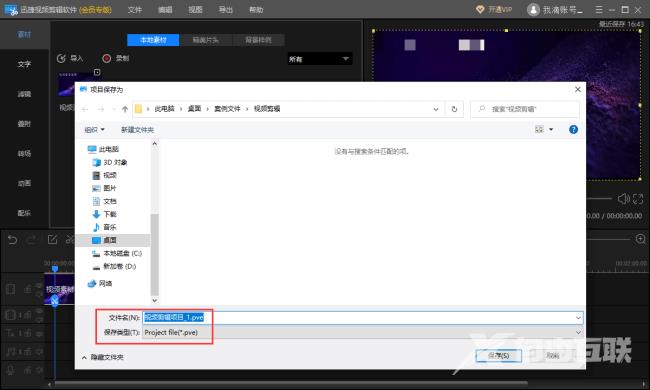Select 动画 in the left sidebar
This screenshot has width=650, height=390.
point(24,183)
